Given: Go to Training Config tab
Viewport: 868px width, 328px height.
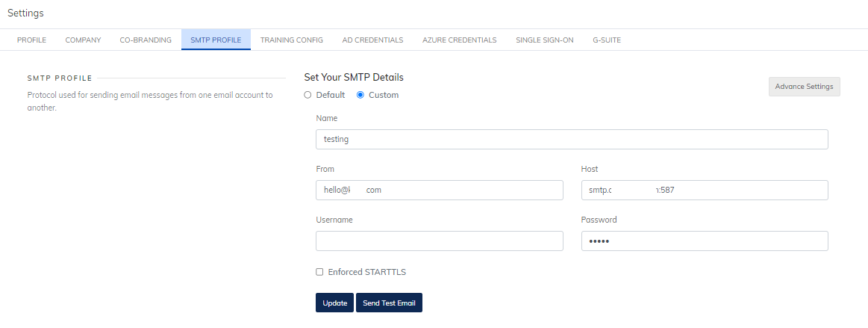Looking at the screenshot, I should (292, 40).
